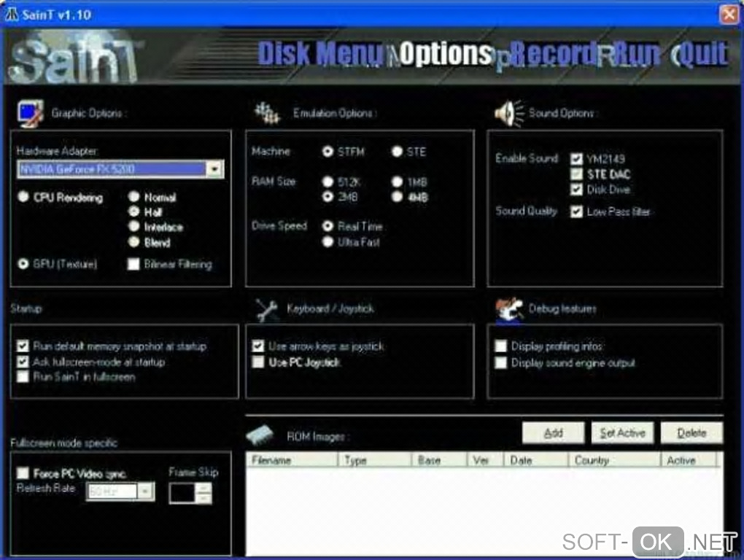Screen dimensions: 744x560
Task: Sort ROM list by Type column
Action: pos(374,459)
